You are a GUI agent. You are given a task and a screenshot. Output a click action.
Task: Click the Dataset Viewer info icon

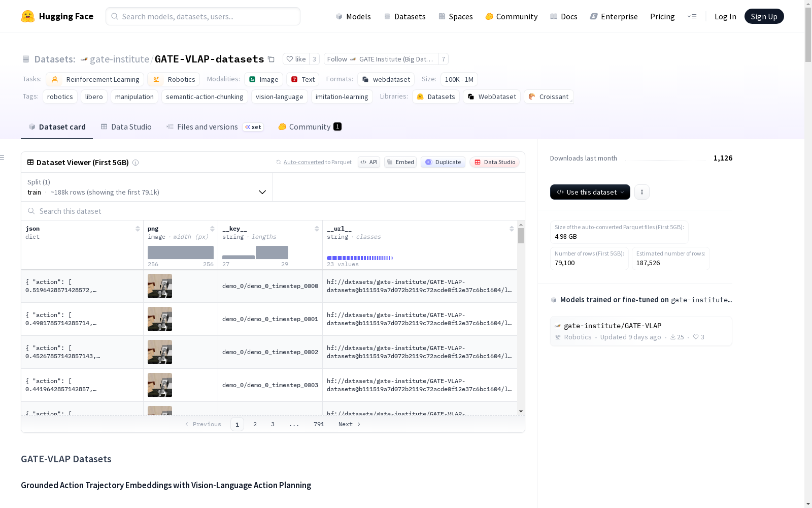click(x=136, y=163)
